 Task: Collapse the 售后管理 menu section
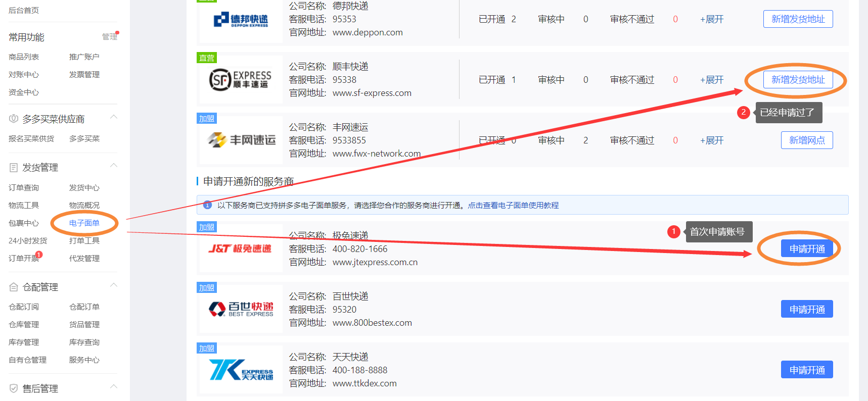(x=114, y=387)
